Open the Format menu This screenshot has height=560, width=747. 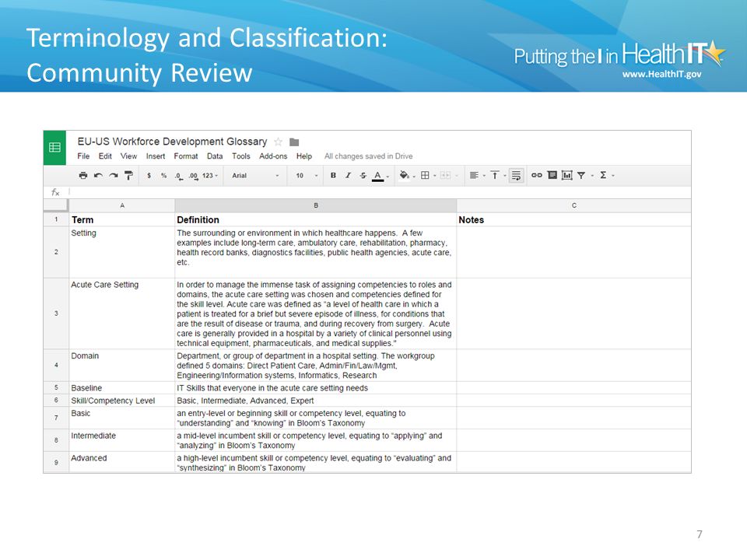click(186, 156)
